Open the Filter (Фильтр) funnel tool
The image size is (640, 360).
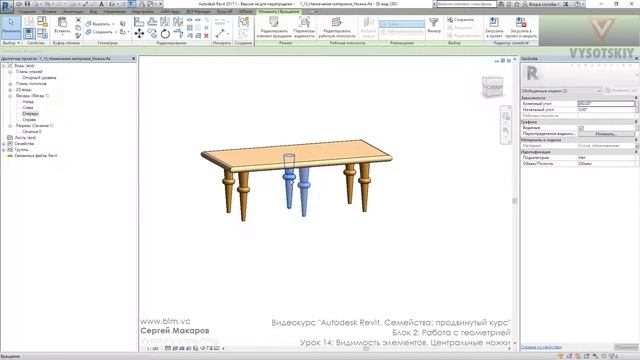[x=433, y=25]
